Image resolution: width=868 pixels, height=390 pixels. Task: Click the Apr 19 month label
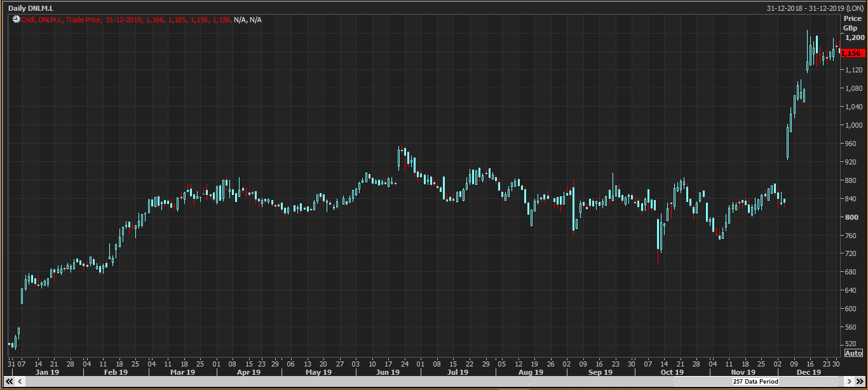(x=249, y=372)
